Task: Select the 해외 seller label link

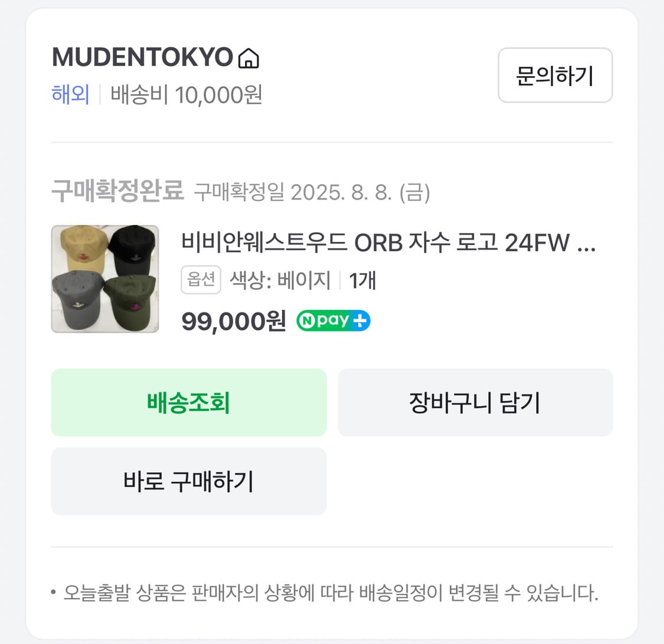Action: 70,94
